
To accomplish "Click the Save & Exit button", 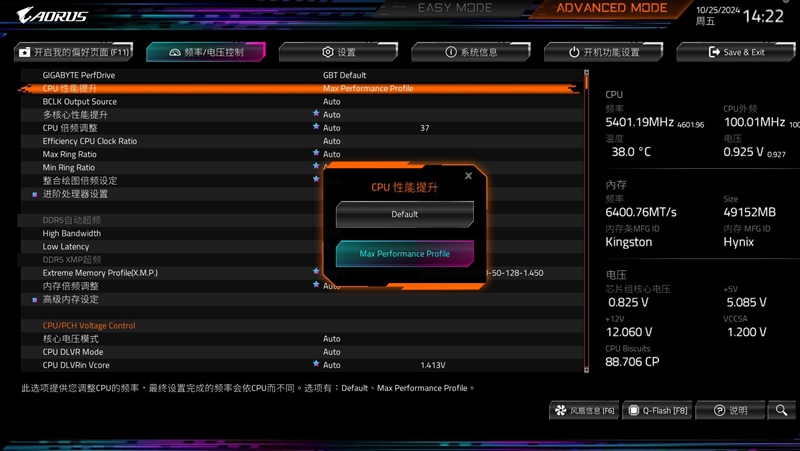I will coord(736,52).
